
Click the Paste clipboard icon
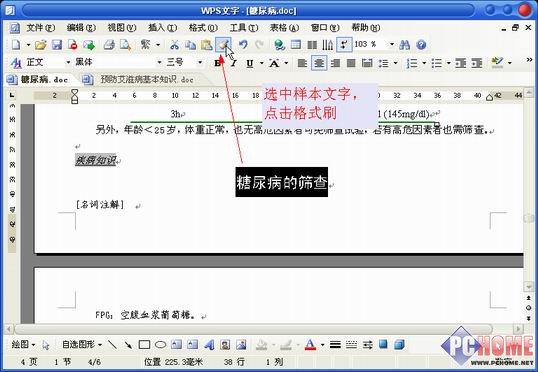coord(207,45)
